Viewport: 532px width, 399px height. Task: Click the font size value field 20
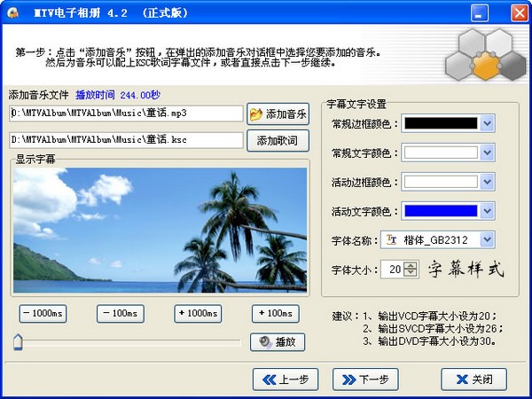point(394,270)
